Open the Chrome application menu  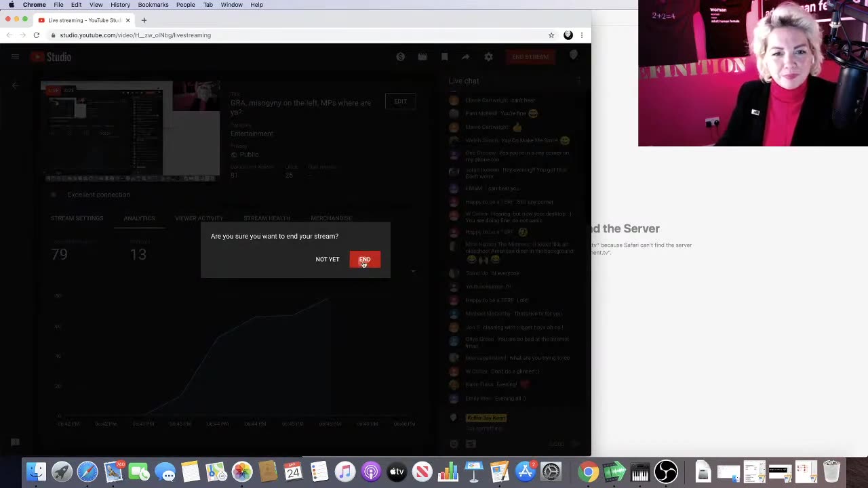[x=35, y=5]
